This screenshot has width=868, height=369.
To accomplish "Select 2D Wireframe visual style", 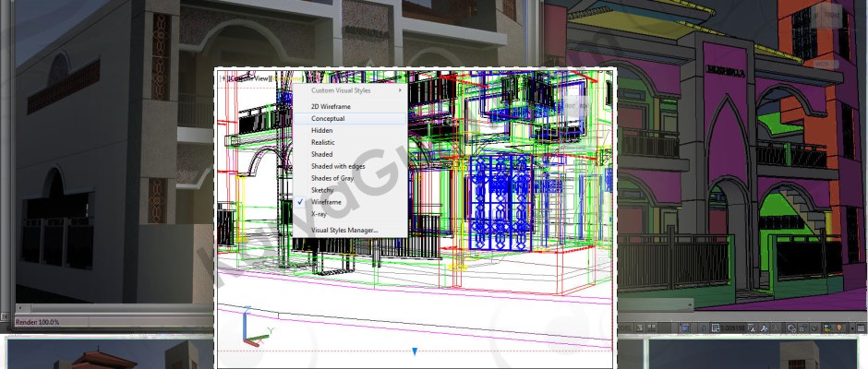I will [x=350, y=106].
